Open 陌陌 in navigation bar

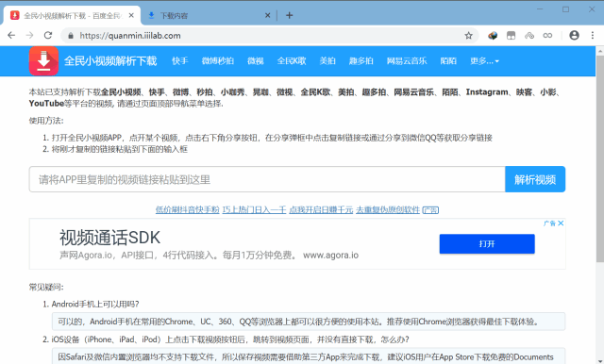tap(448, 60)
